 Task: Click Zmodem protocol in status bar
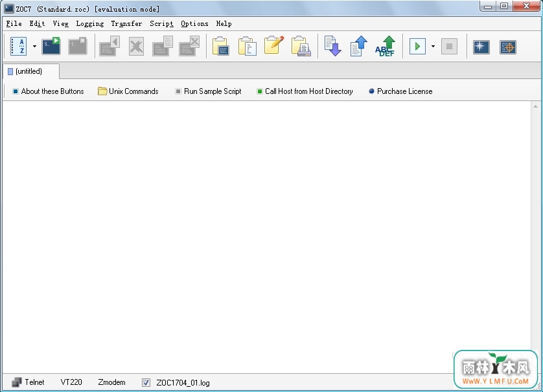[x=111, y=382]
